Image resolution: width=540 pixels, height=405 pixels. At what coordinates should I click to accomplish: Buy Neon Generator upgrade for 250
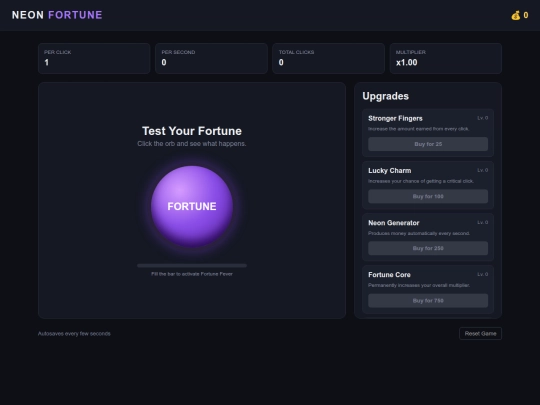(428, 248)
